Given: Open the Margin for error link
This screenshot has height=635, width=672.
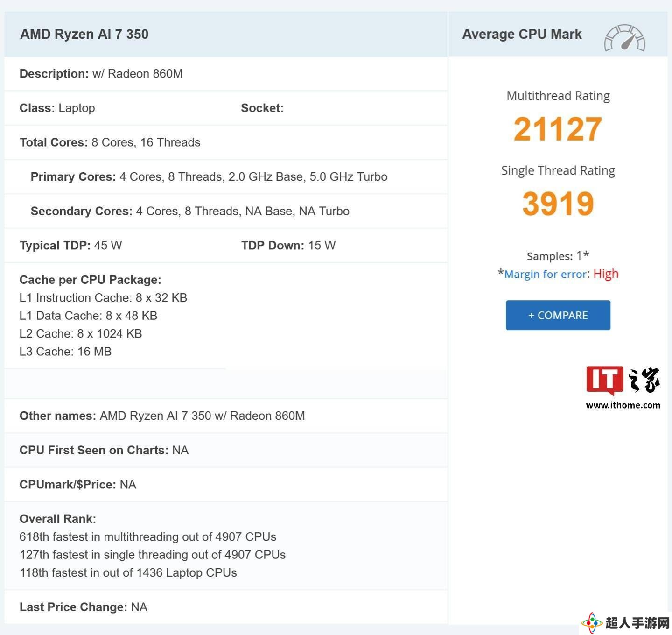Looking at the screenshot, I should (x=545, y=274).
